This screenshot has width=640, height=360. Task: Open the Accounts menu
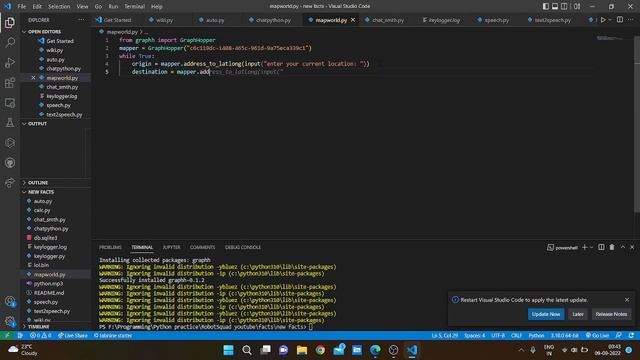[x=10, y=302]
